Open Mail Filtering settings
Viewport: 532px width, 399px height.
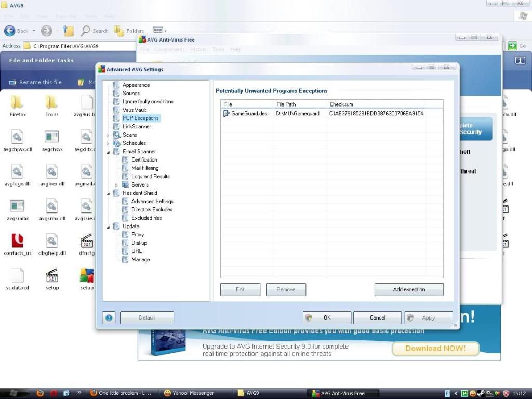point(145,168)
